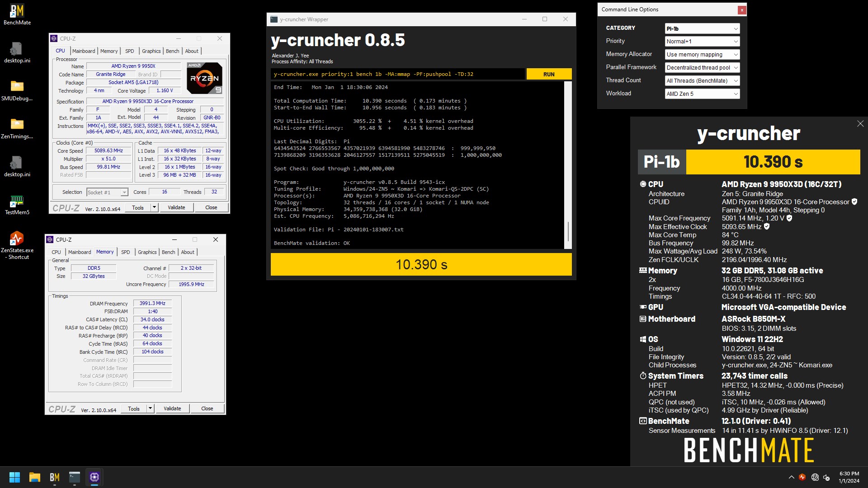This screenshot has height=488, width=868.
Task: Click the y-cruncher command line field
Action: [398, 74]
